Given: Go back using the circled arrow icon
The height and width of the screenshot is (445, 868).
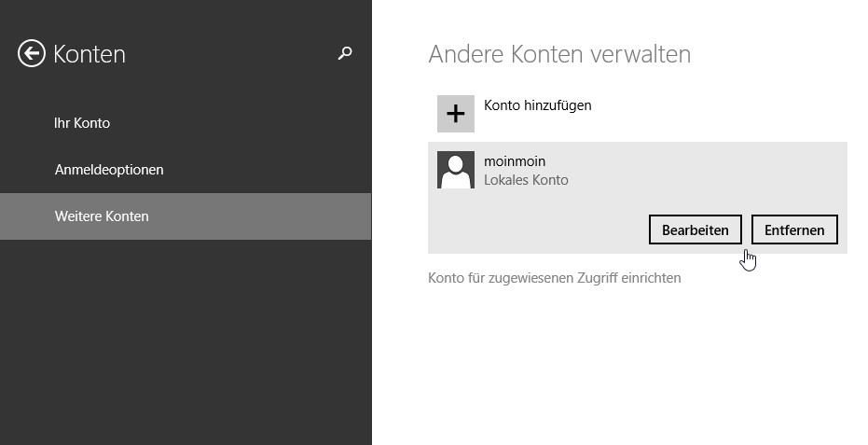Looking at the screenshot, I should click(x=31, y=54).
